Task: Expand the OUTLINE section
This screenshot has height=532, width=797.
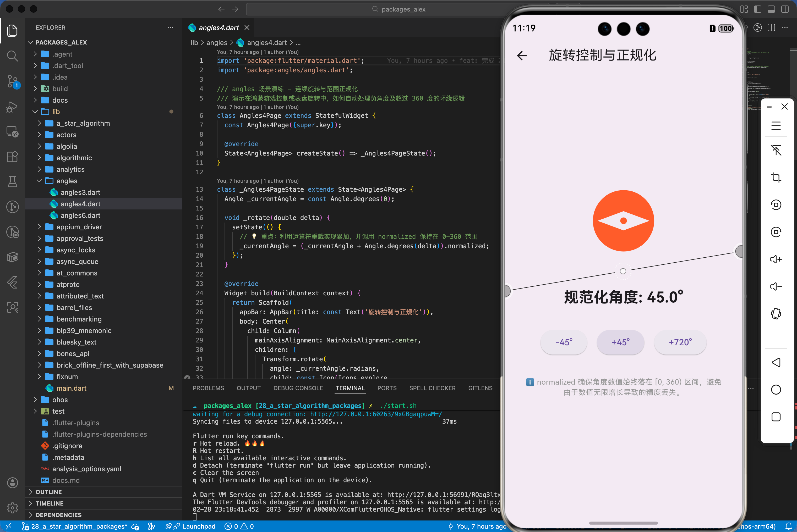Action: point(48,492)
